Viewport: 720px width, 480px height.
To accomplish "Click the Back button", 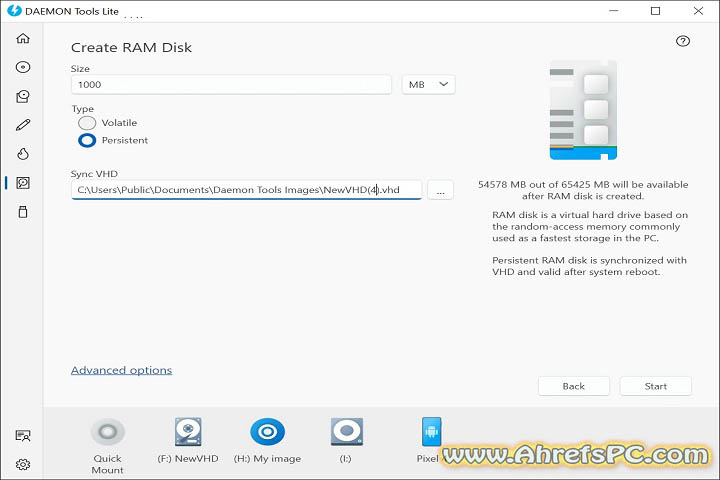I will 574,386.
